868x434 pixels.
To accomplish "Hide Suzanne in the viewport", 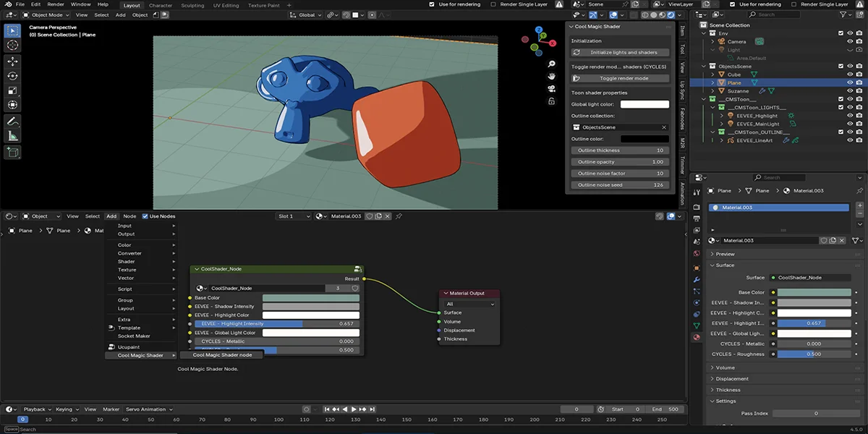I will click(850, 91).
